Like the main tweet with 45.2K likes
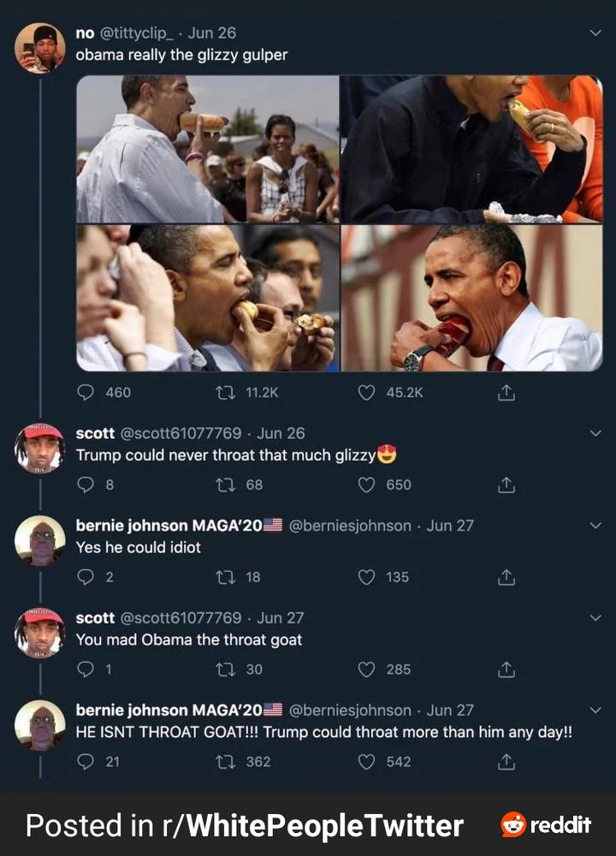616x856 pixels. (366, 393)
